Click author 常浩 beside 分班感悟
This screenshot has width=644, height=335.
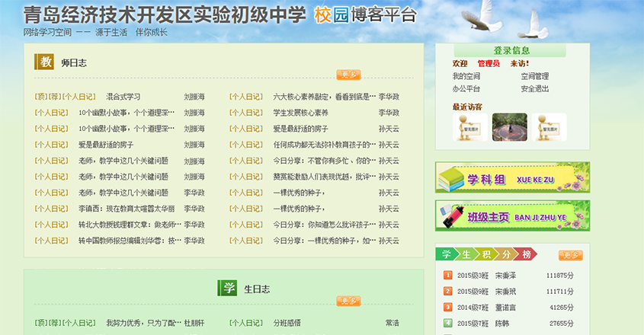click(x=392, y=323)
